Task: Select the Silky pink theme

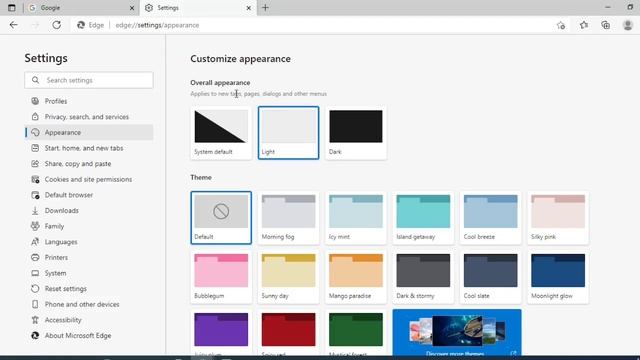Action: click(x=558, y=218)
